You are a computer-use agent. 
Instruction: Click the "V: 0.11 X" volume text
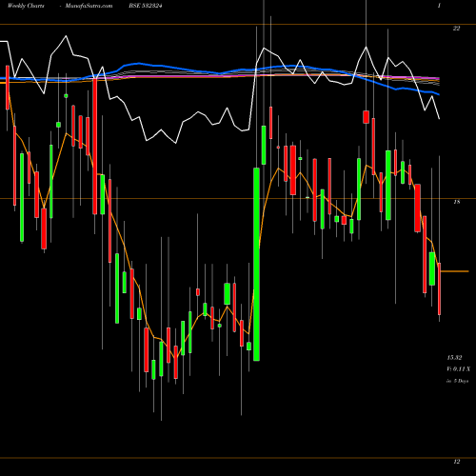[x=459, y=369]
